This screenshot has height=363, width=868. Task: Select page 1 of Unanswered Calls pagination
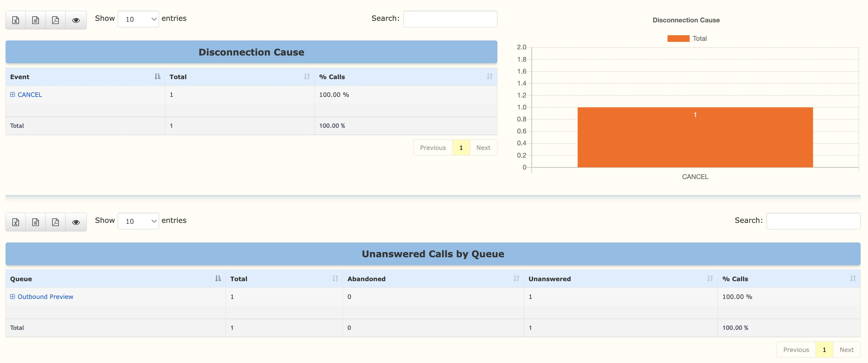click(824, 350)
